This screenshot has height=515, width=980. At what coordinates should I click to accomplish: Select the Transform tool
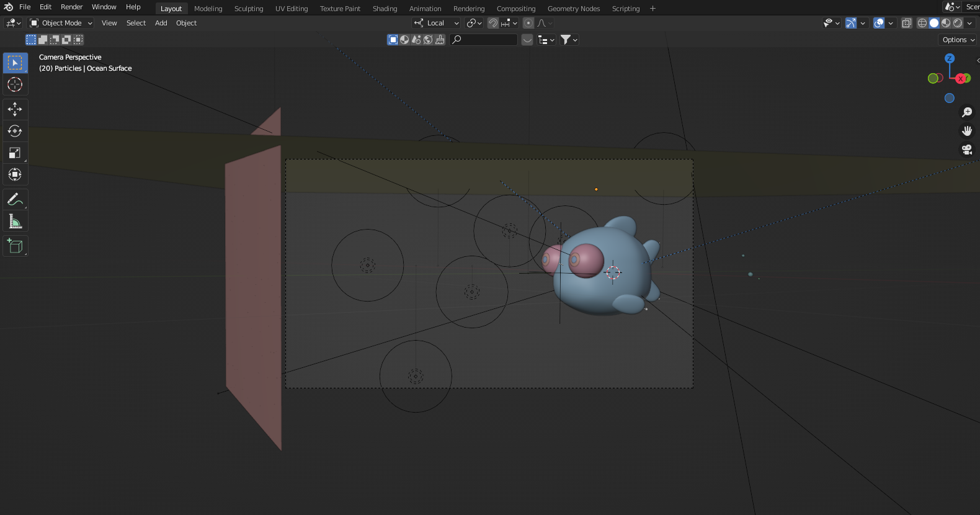point(15,174)
